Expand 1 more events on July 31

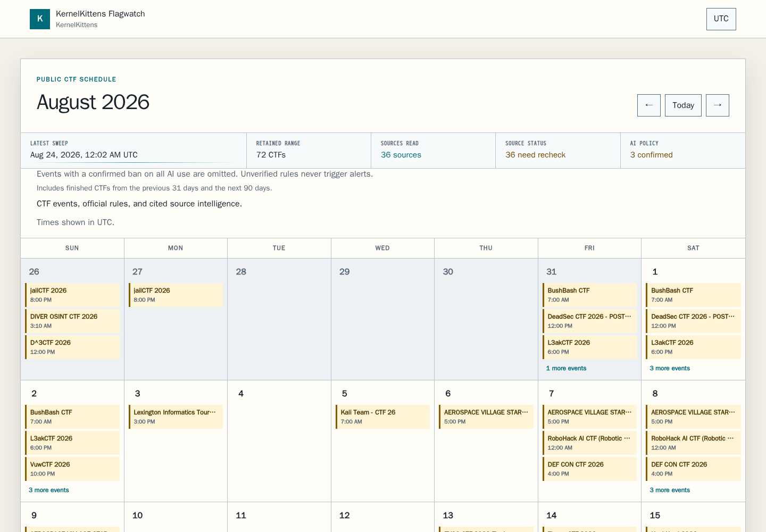coord(566,368)
